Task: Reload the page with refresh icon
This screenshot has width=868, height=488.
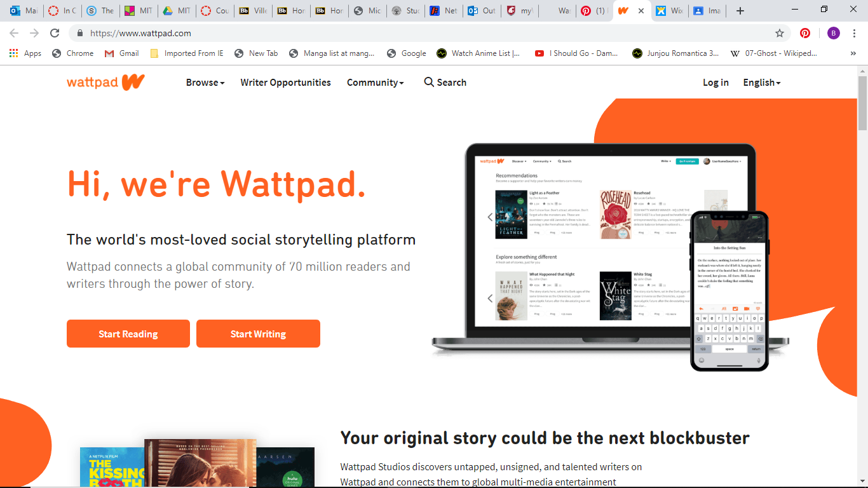Action: (x=55, y=33)
